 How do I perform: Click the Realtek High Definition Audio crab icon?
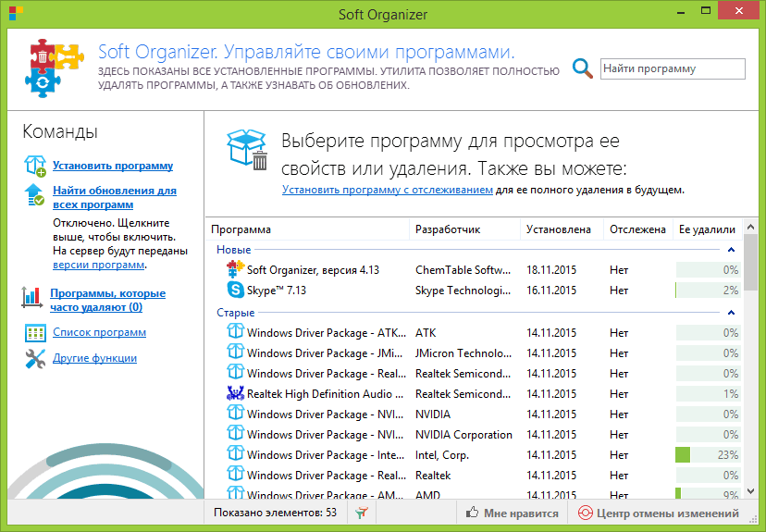235,394
